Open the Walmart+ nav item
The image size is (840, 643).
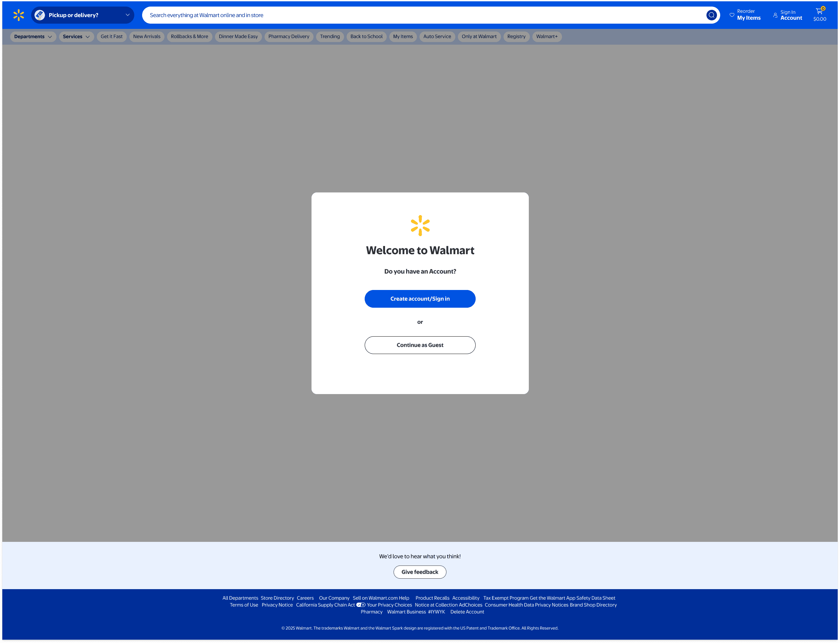pyautogui.click(x=547, y=37)
